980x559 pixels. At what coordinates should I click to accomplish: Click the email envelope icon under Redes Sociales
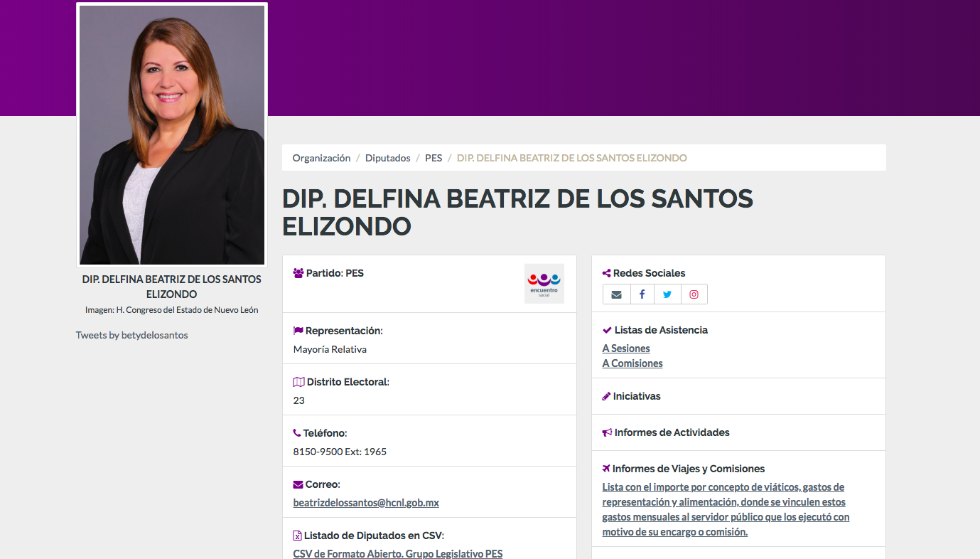coord(615,294)
